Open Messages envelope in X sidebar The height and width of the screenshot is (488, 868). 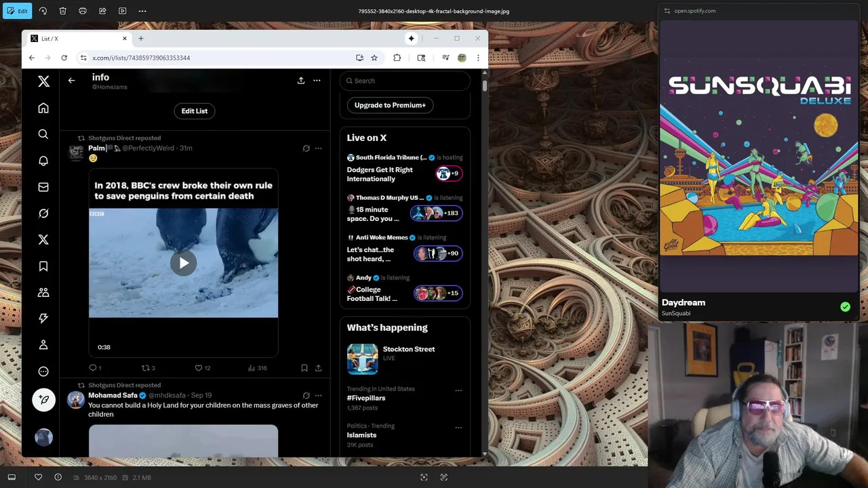43,187
